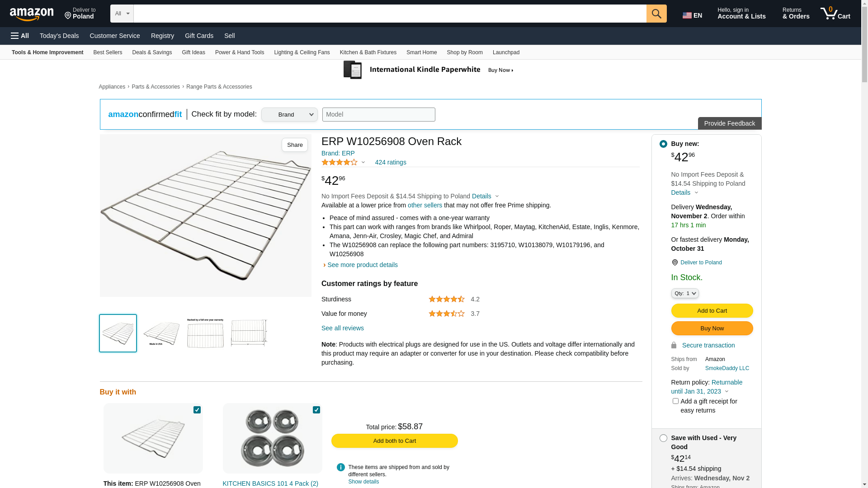Click the info icon near shipping notice
This screenshot has height=488, width=868.
341,467
